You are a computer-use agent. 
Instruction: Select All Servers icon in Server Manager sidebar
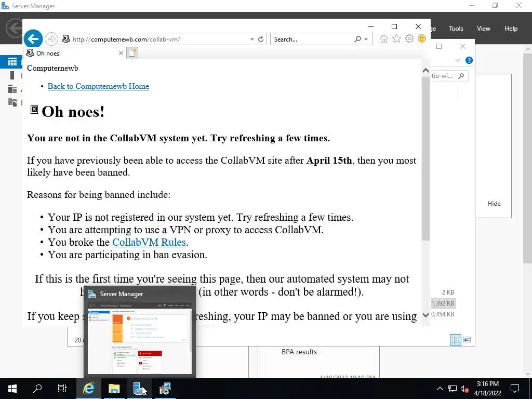(x=12, y=89)
